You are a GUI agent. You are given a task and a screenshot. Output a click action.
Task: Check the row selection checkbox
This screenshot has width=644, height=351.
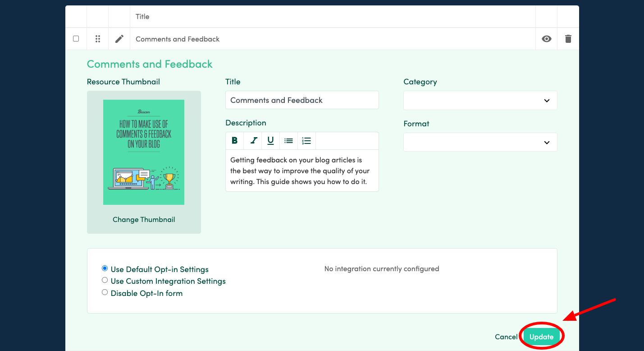point(76,39)
